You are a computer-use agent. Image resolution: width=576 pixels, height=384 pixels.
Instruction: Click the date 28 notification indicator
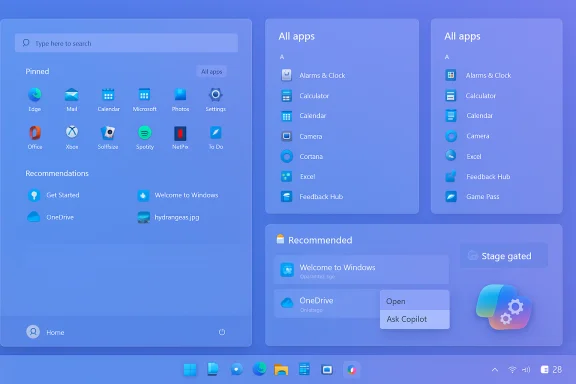[551, 370]
